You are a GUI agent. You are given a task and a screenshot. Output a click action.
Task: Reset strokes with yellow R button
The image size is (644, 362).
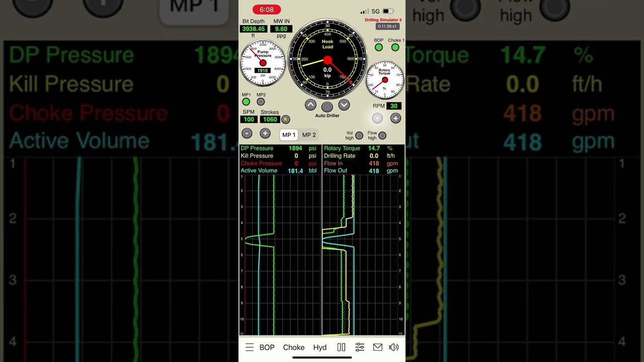(x=285, y=119)
